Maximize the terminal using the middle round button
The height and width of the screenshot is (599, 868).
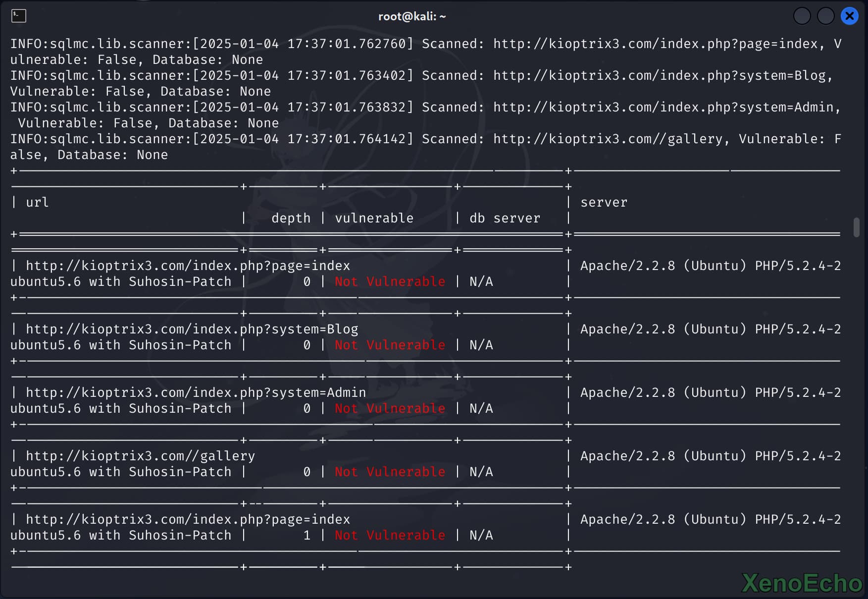point(825,16)
